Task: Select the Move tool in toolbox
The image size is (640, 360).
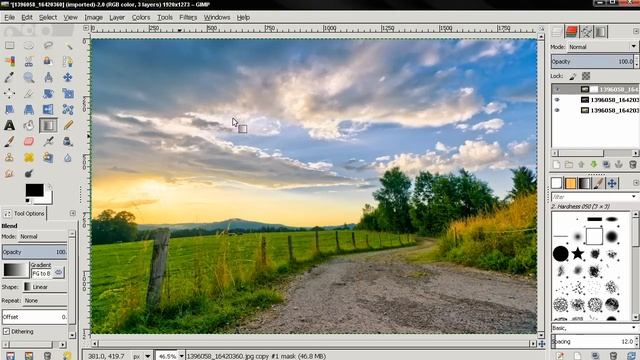Action: coord(68,77)
